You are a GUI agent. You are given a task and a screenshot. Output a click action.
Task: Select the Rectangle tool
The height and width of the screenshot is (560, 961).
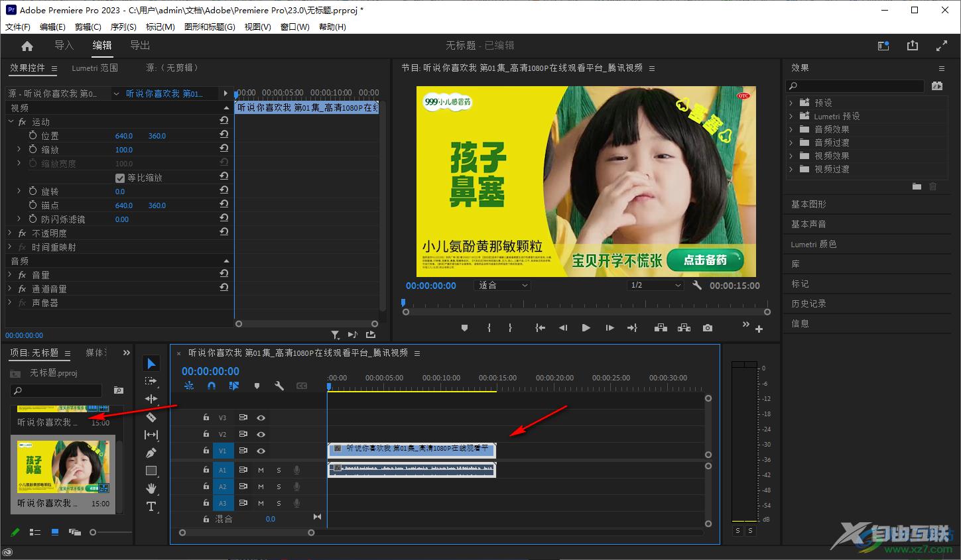point(151,471)
